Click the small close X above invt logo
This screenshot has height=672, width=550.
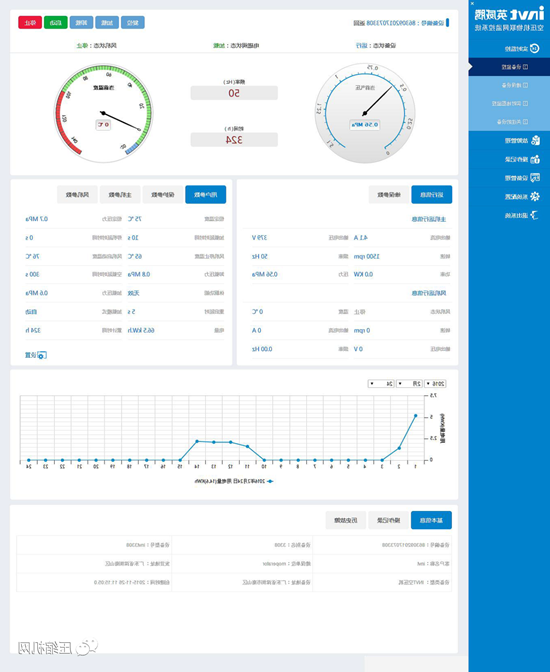point(472,3)
